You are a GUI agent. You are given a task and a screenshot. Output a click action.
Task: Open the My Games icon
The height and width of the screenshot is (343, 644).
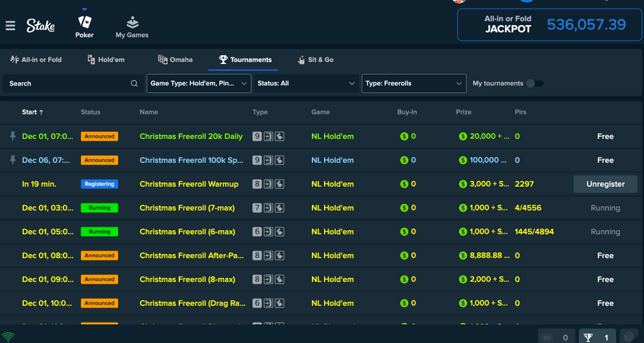click(132, 23)
